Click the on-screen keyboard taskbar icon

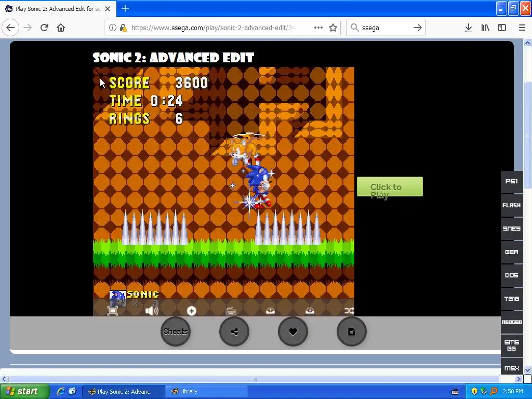point(455,392)
